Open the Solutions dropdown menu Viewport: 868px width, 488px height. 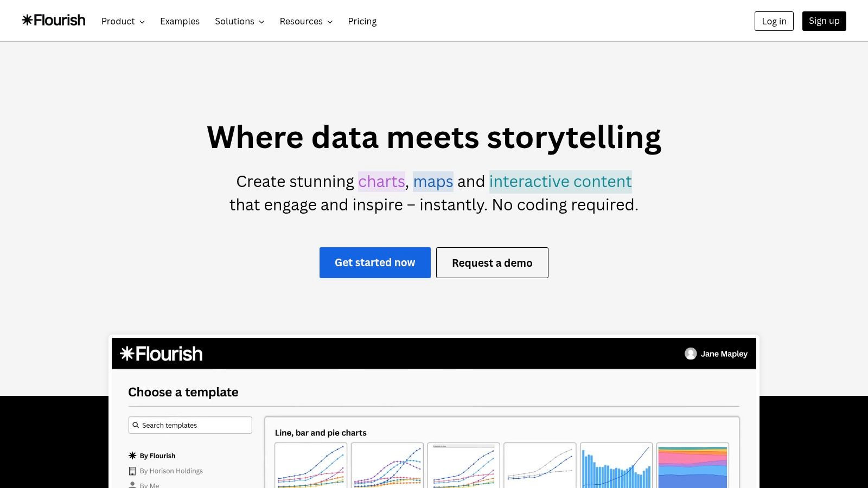pos(239,21)
